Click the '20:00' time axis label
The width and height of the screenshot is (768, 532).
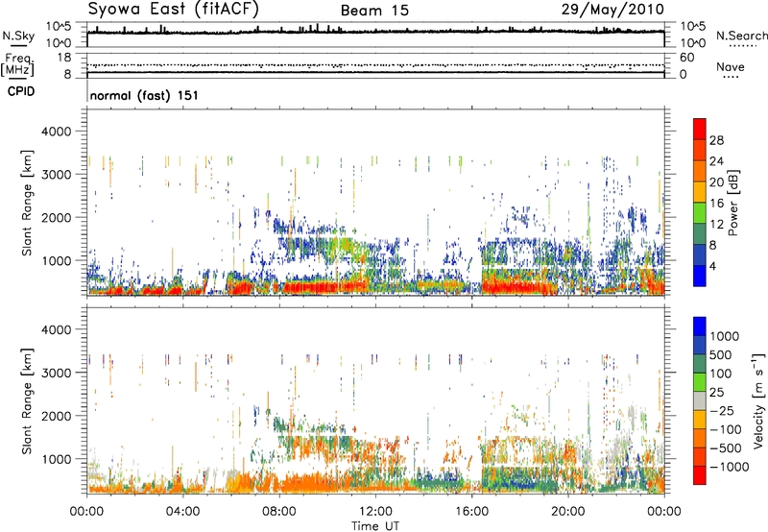pos(567,512)
